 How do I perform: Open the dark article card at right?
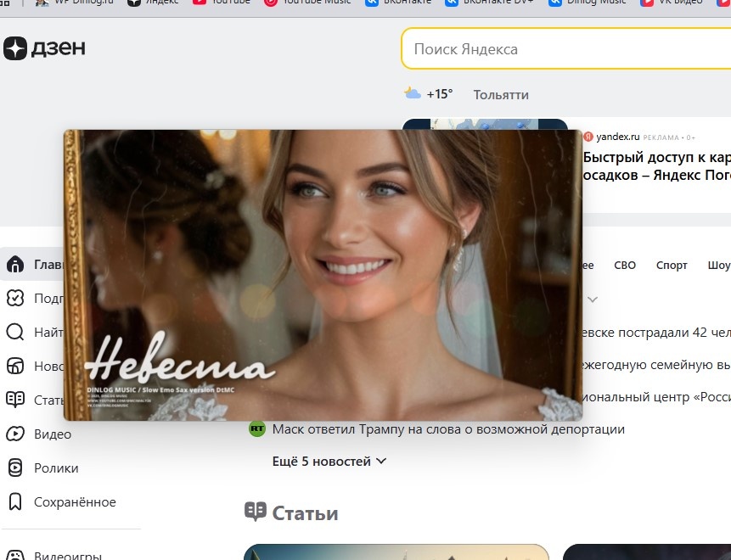(647, 552)
